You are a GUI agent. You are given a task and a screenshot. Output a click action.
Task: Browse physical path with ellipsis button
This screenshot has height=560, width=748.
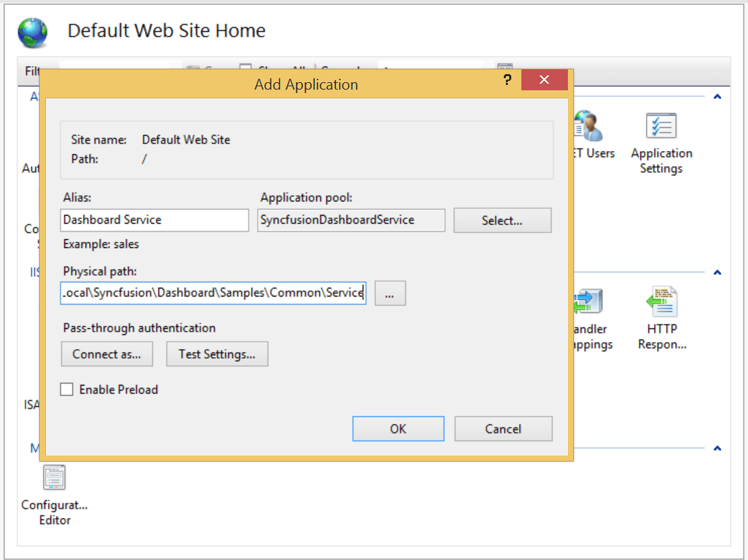click(x=390, y=293)
